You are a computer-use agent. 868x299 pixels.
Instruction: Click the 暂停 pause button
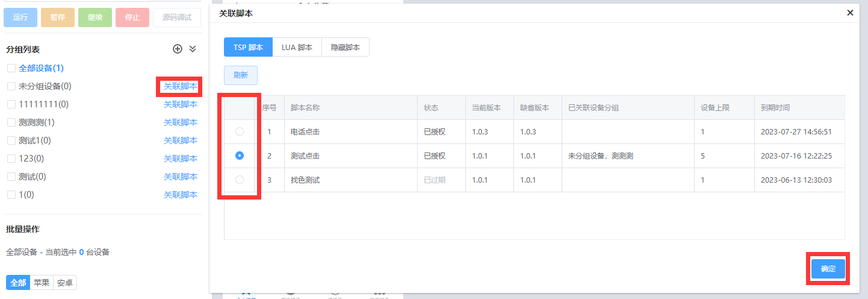[58, 17]
